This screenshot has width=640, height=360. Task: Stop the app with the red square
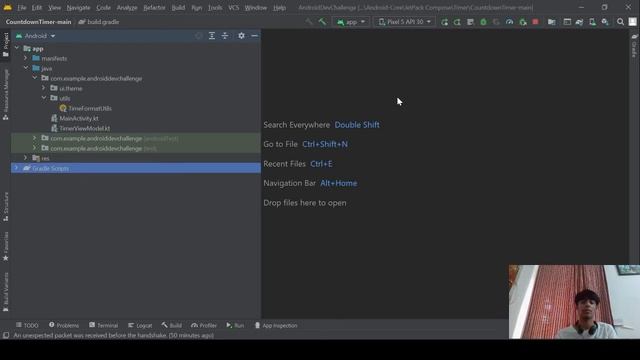point(535,22)
